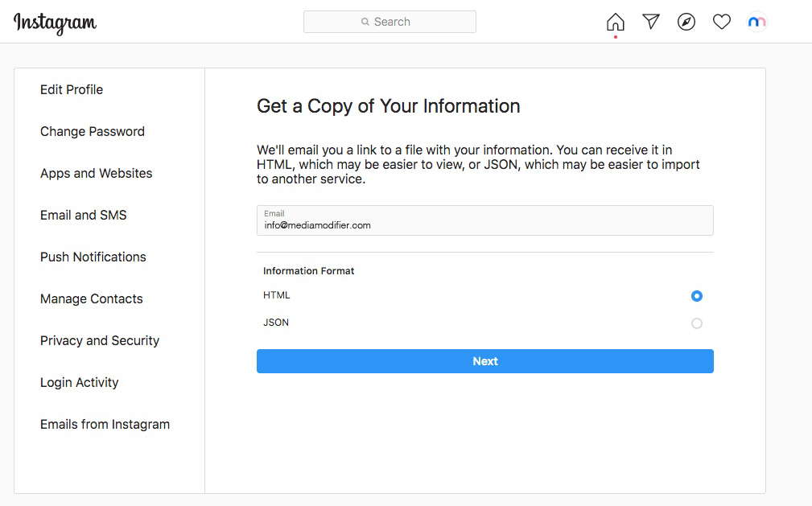Viewport: 812px width, 506px height.
Task: Click the Instagram logo
Action: pyautogui.click(x=55, y=23)
